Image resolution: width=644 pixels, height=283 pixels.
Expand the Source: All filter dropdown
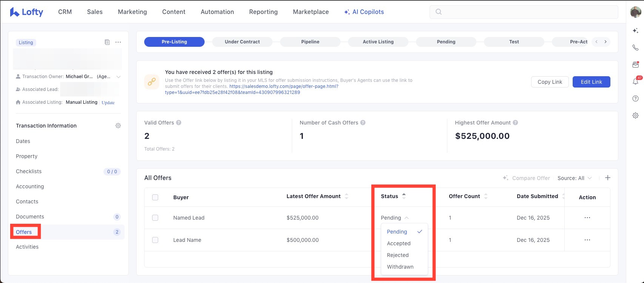pos(575,178)
